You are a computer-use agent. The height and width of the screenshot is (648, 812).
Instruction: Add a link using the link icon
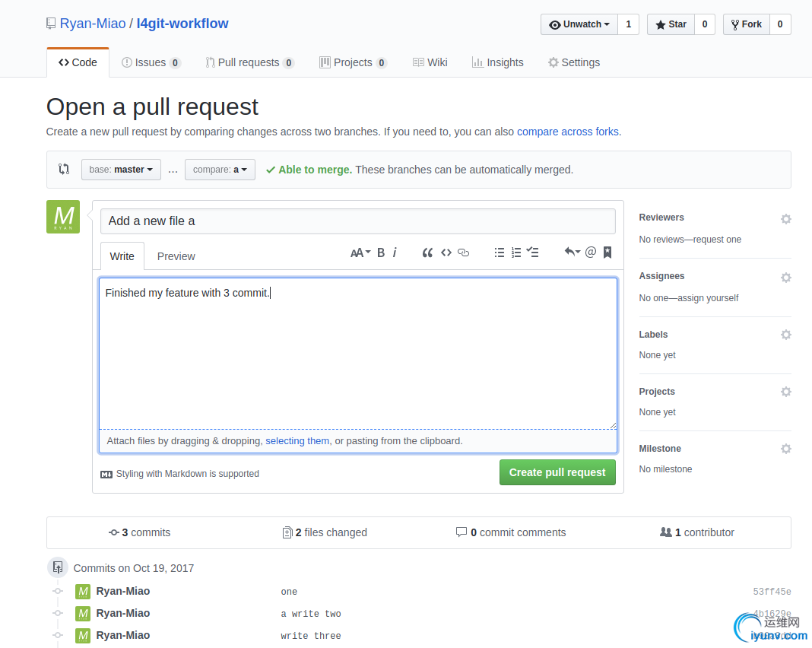tap(464, 253)
